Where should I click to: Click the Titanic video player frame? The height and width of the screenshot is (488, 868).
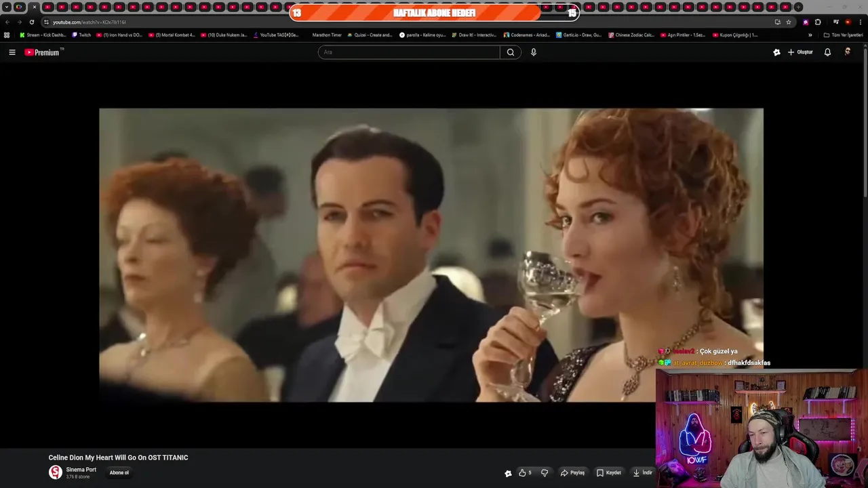pyautogui.click(x=431, y=255)
